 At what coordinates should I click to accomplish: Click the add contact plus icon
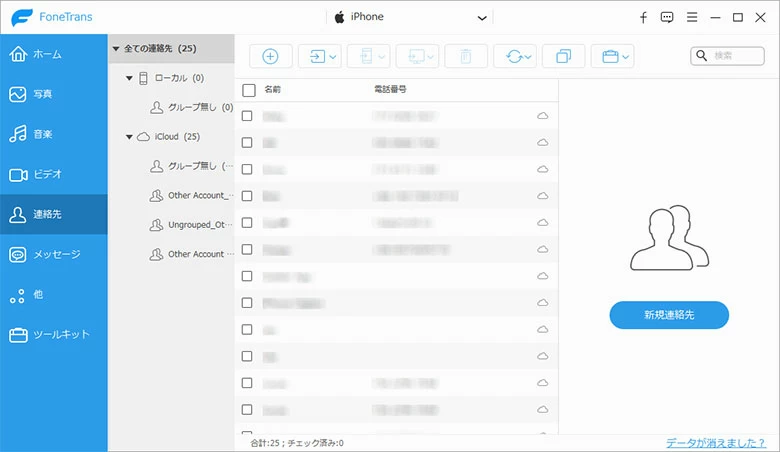pos(269,56)
